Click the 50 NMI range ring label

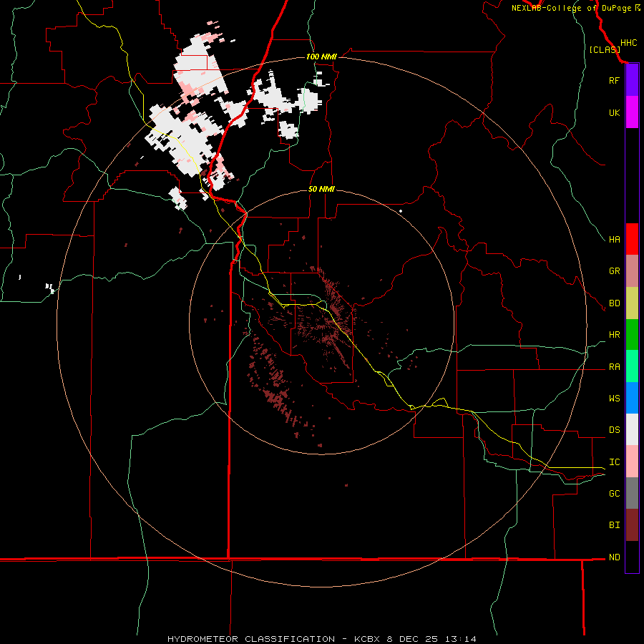click(321, 190)
